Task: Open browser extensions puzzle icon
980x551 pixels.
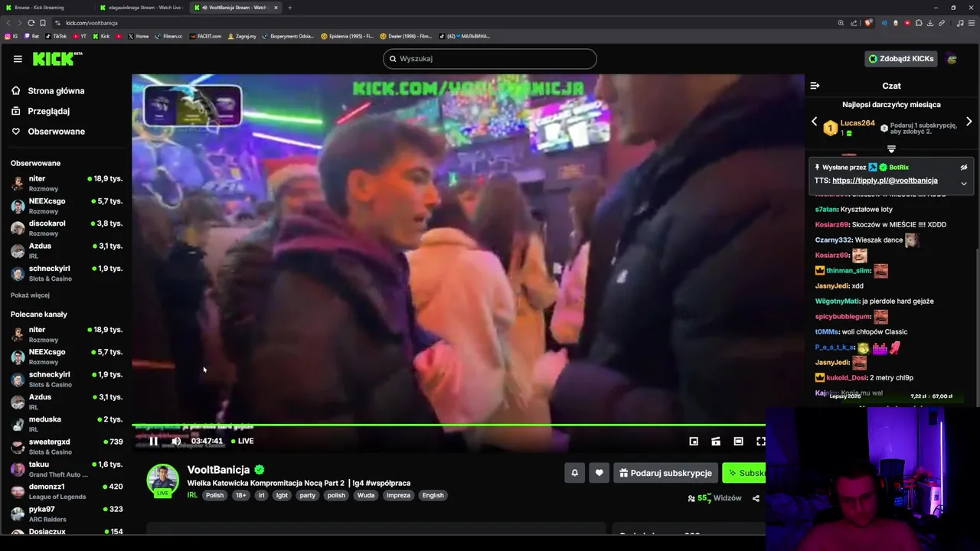Action: click(x=919, y=23)
